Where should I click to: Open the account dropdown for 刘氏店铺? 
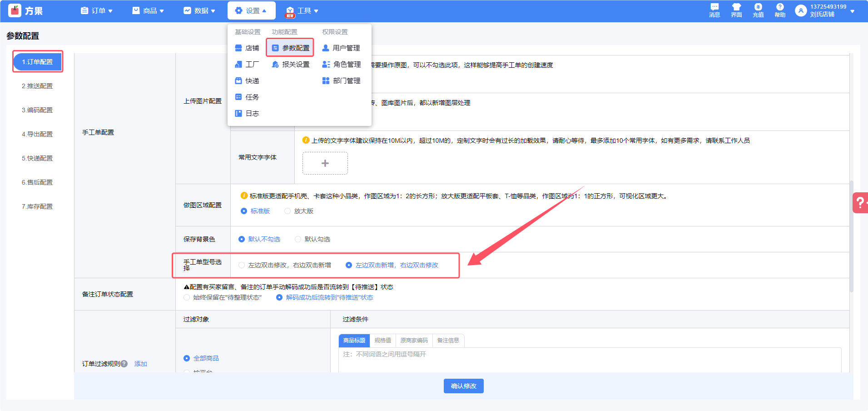coord(852,11)
